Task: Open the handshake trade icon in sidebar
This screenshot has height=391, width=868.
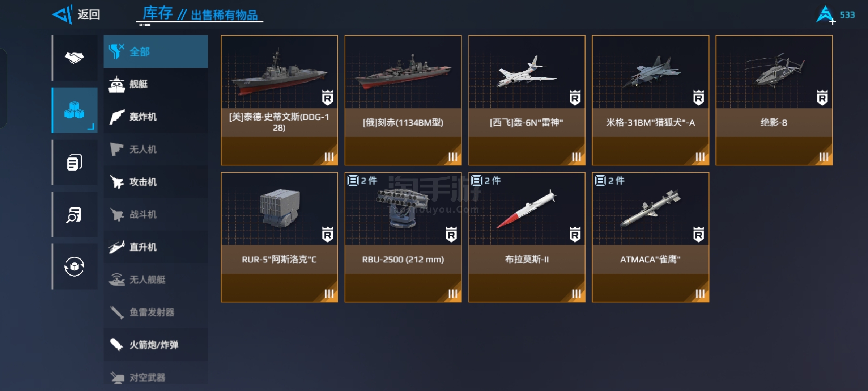Action: [x=75, y=58]
